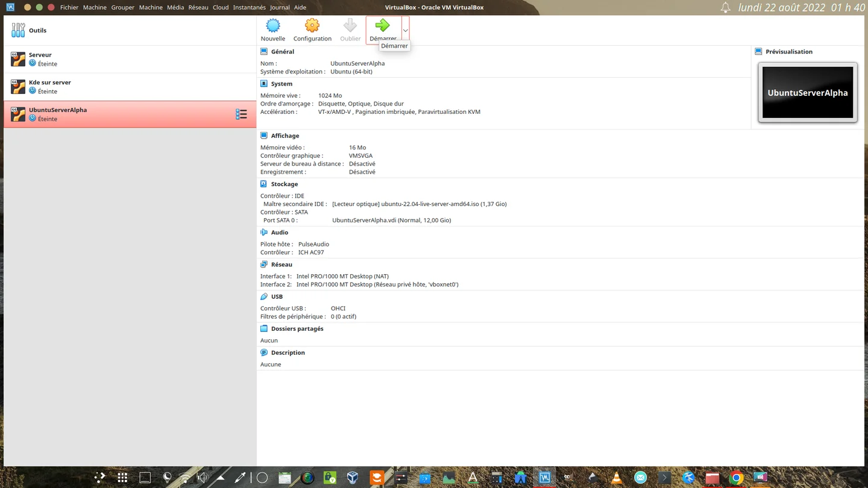
Task: Click the VirtualBox cube icon in the dock
Action: 353,478
